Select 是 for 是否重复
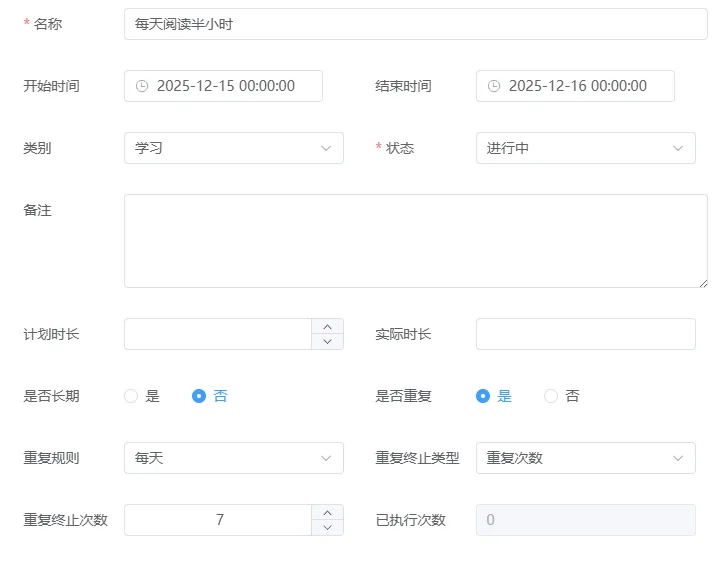Viewport: 726px width, 562px height. 483,396
